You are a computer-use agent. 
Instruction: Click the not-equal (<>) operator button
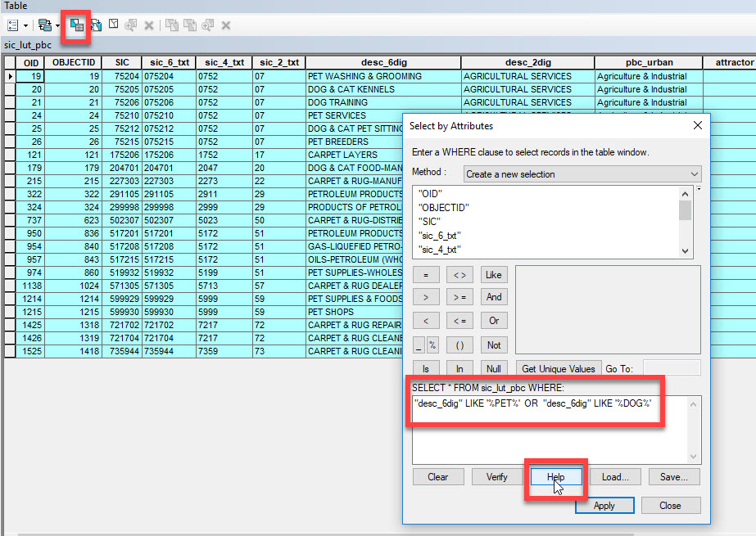[459, 274]
